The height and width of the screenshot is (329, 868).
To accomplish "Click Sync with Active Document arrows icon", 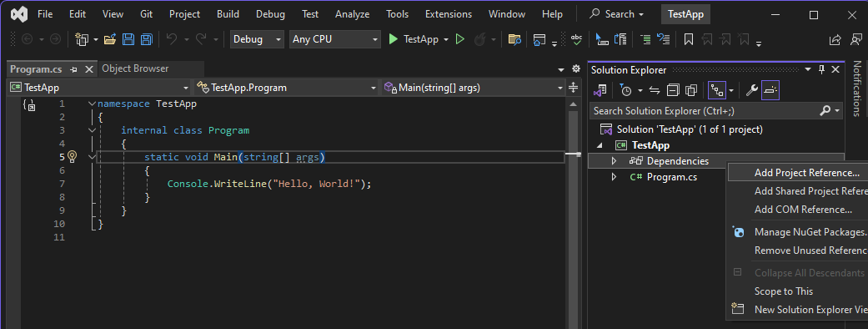I will 655,90.
